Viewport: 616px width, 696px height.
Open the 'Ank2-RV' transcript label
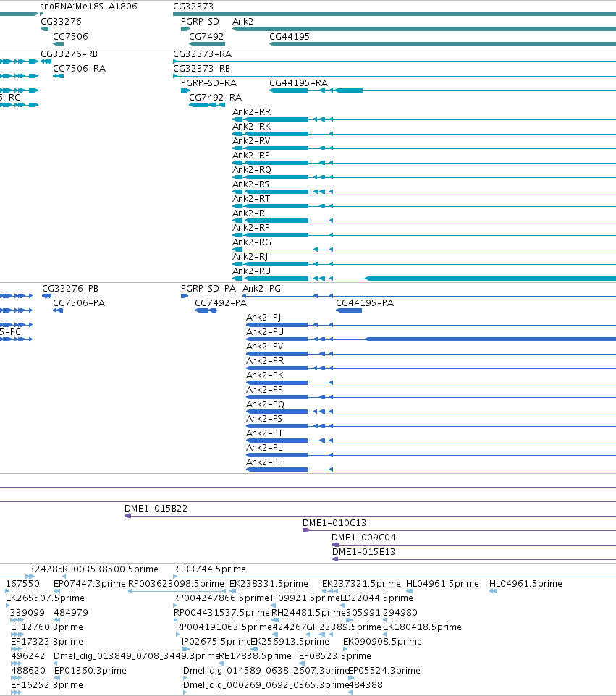251,140
